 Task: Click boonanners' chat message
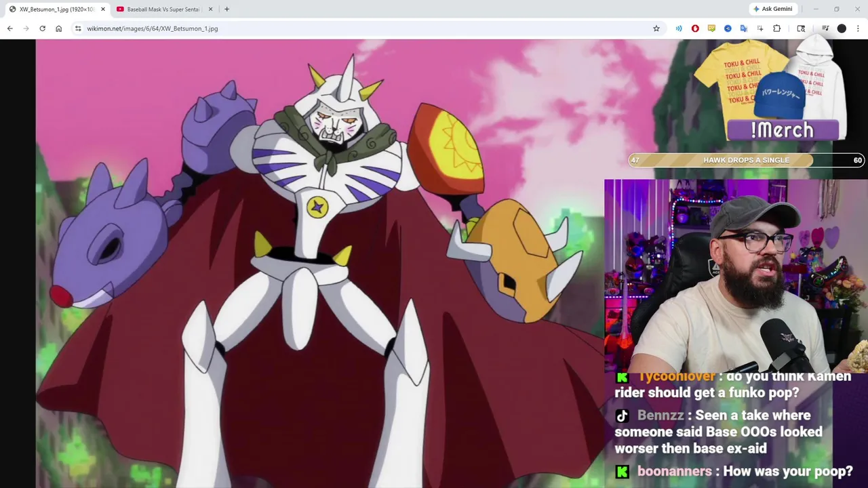point(734,471)
